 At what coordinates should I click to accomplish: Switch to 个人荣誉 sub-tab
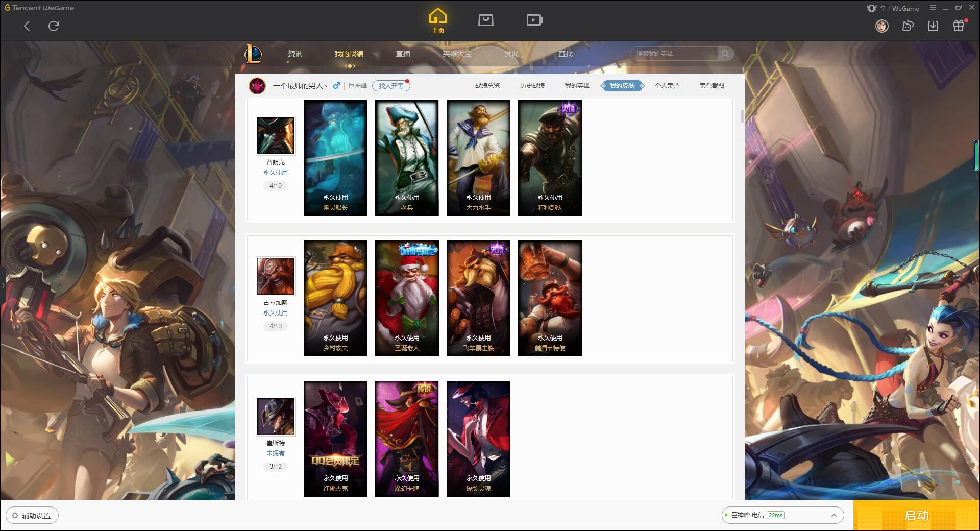click(667, 86)
